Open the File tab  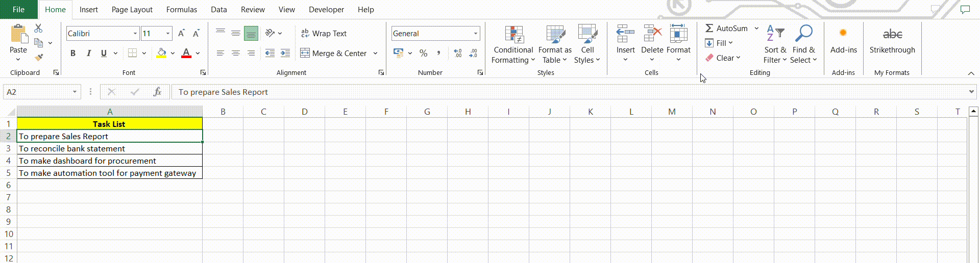(18, 9)
